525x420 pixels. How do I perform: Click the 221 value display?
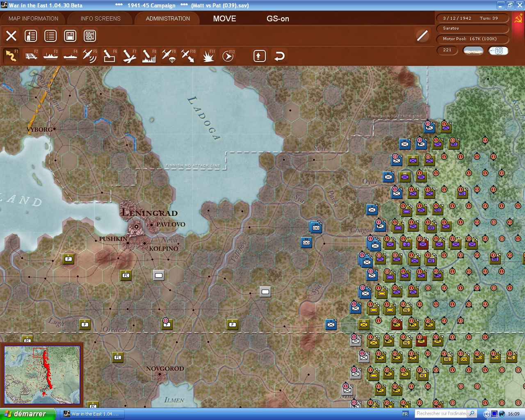click(447, 50)
